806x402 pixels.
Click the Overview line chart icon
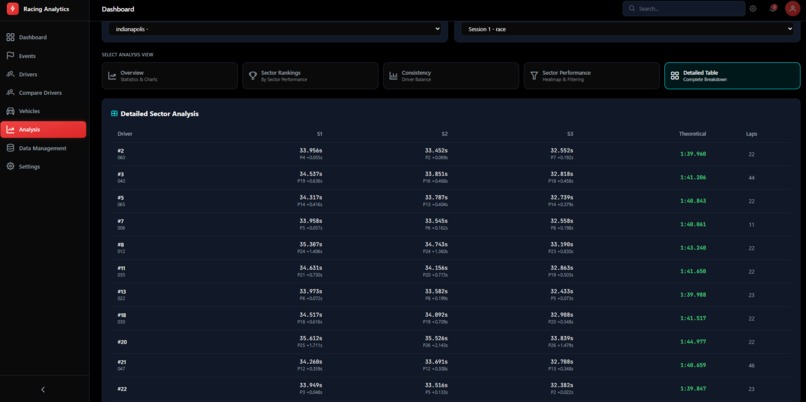pyautogui.click(x=112, y=76)
